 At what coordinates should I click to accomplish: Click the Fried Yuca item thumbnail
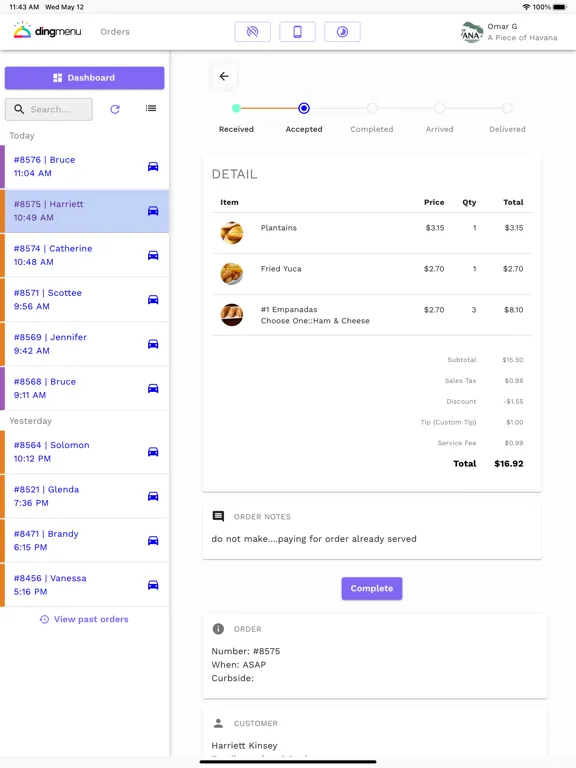[232, 274]
